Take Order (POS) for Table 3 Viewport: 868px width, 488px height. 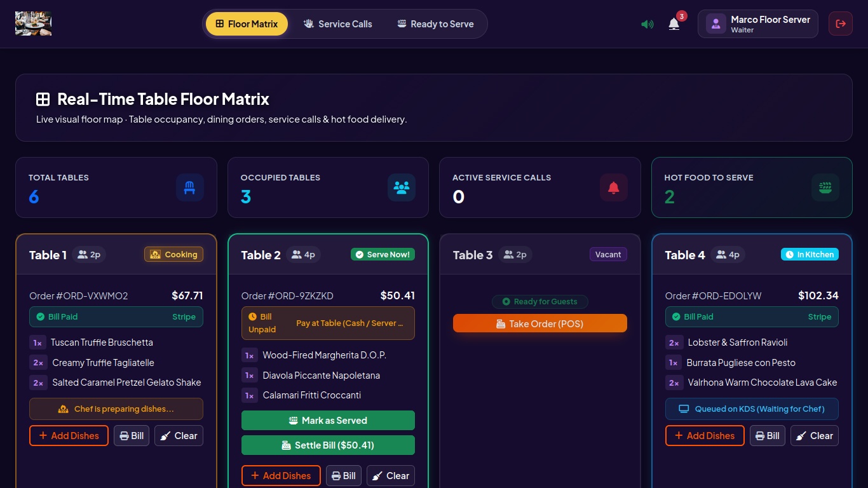tap(540, 323)
